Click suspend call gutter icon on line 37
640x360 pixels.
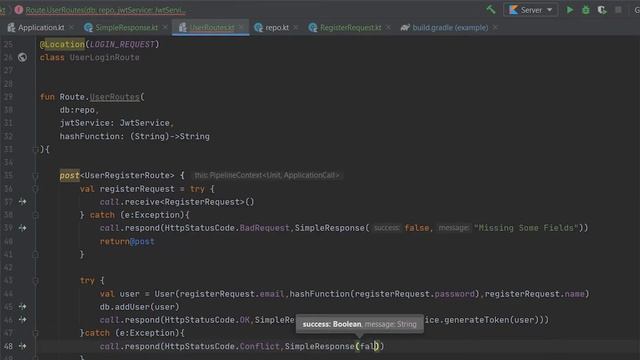(22, 202)
